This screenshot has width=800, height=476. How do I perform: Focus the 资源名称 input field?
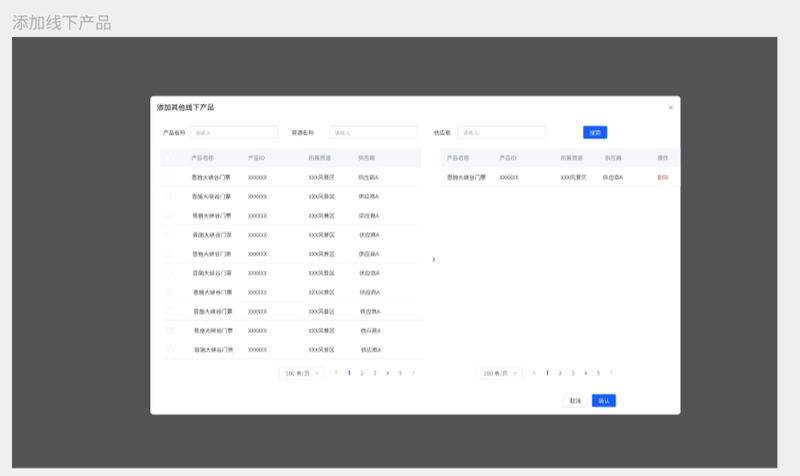[x=373, y=133]
